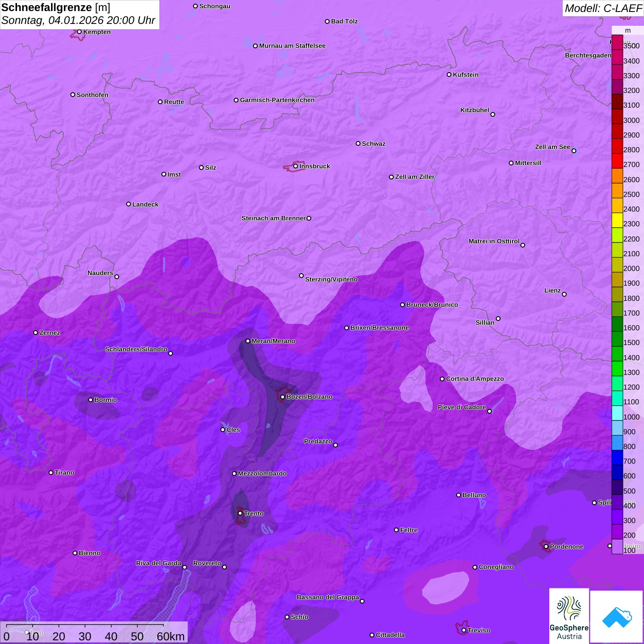Screen dimensions: 644x644
Task: Click the Conegliano city marker
Action: 475,567
